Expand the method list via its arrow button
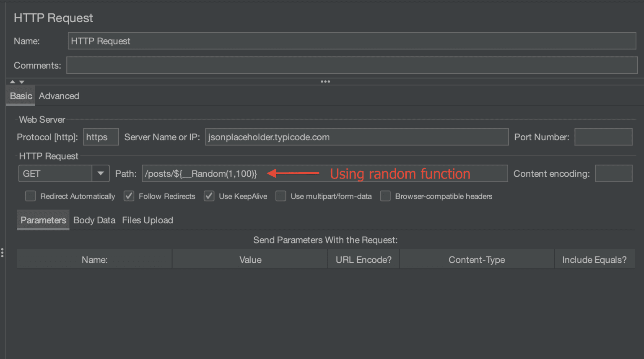 (x=100, y=173)
